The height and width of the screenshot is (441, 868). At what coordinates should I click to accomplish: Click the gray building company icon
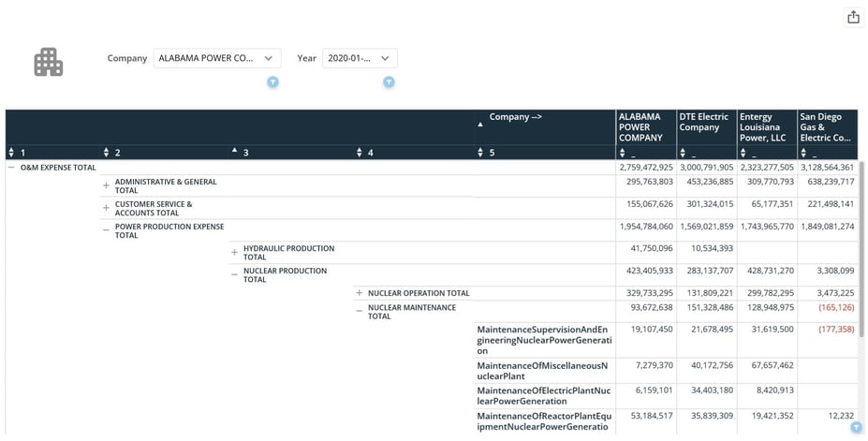pos(48,62)
